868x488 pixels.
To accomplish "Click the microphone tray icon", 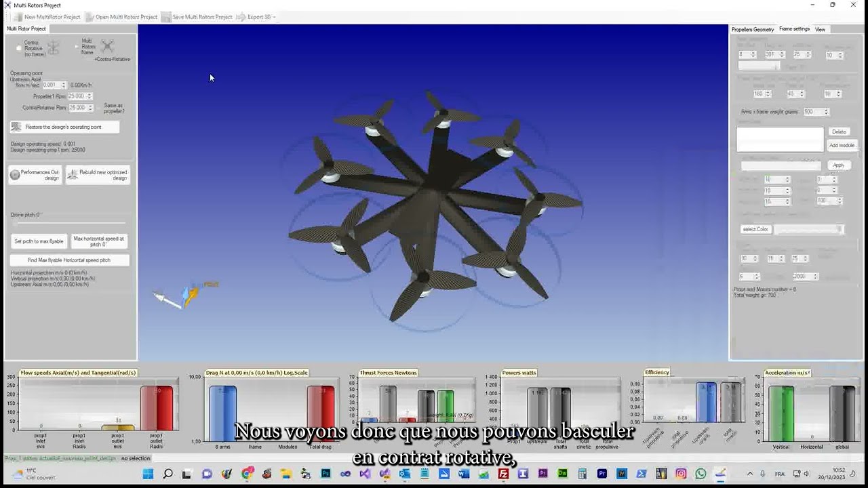I will (762, 474).
